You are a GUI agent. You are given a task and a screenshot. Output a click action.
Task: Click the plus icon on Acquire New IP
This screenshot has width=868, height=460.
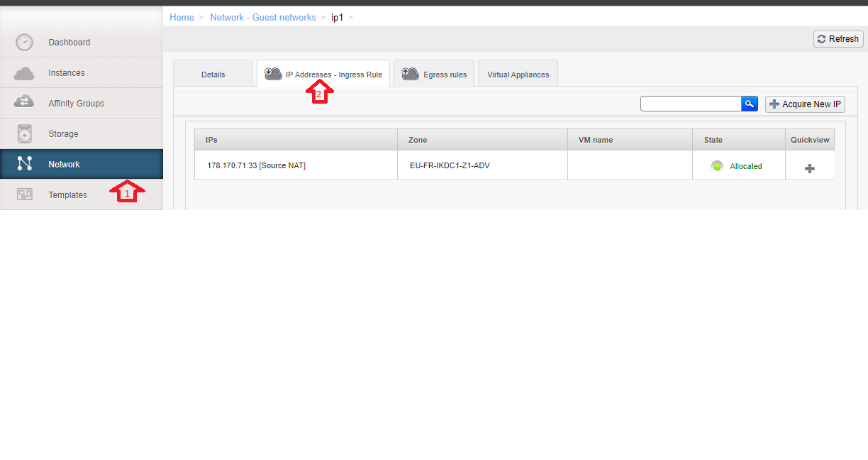(774, 104)
